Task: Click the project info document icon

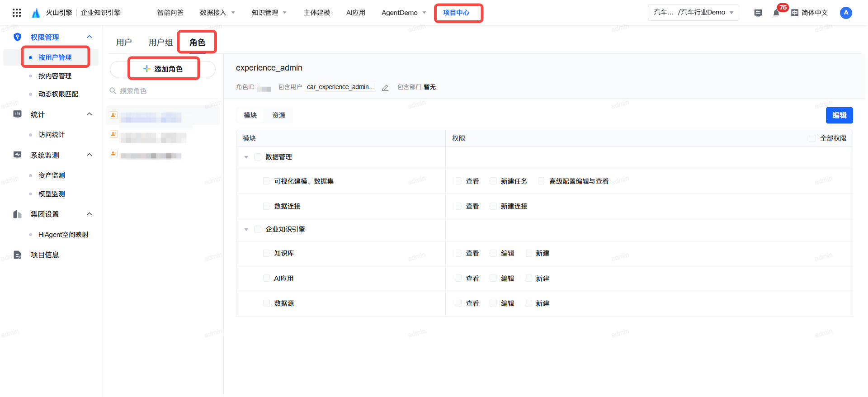Action: (x=17, y=255)
